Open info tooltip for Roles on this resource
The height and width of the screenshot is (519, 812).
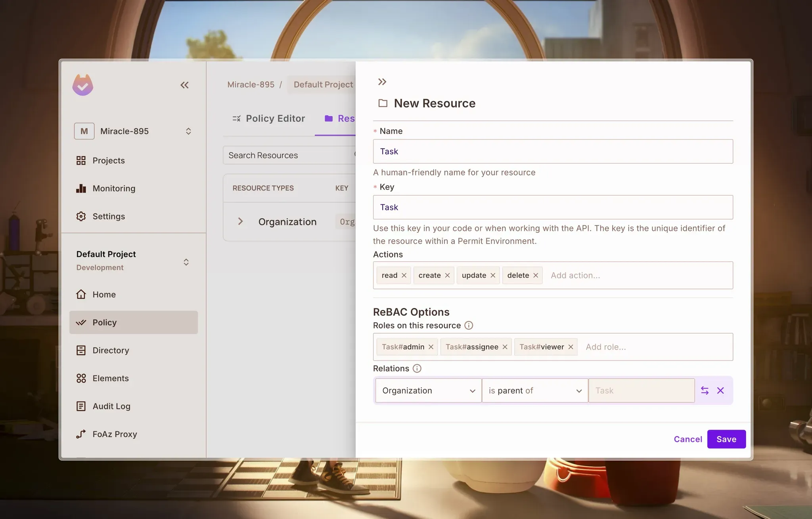469,325
